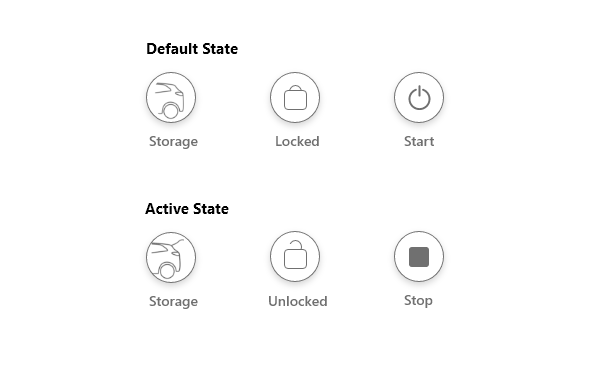Close the open trunk in the Active State row
This screenshot has height=370, width=595.
(171, 257)
